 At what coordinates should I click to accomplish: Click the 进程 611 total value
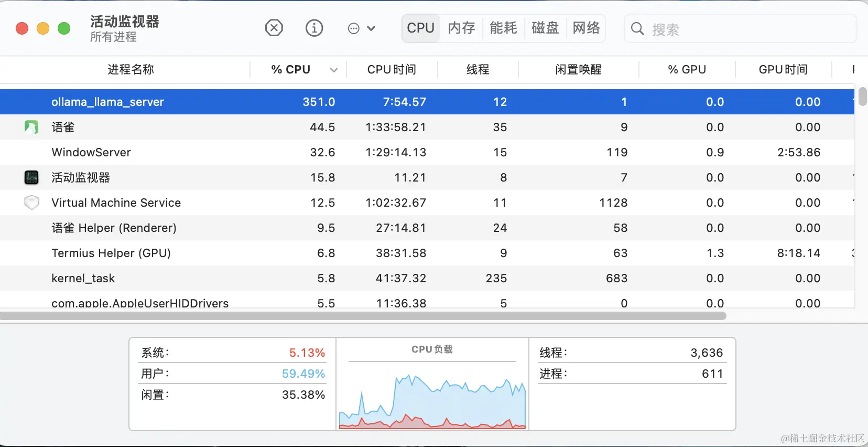(712, 374)
